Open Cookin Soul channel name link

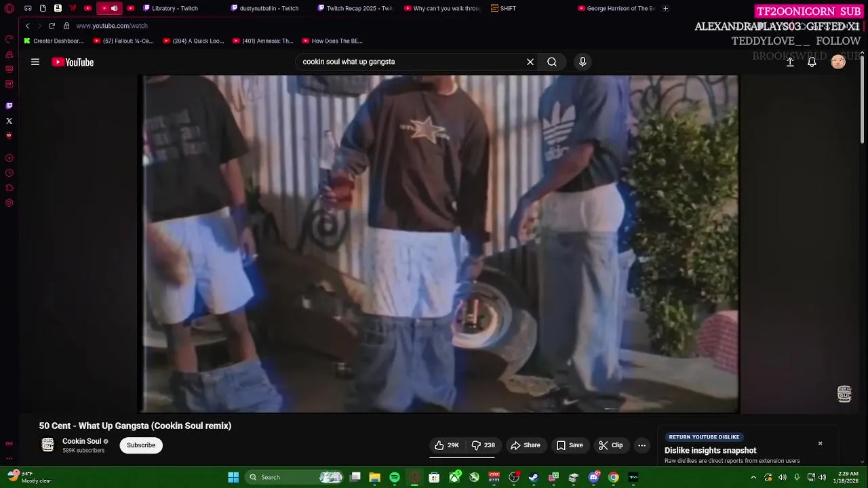tap(81, 441)
